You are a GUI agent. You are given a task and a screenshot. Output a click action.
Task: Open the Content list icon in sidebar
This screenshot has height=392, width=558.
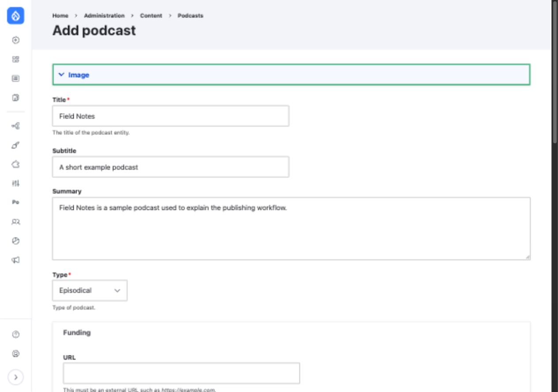tap(15, 78)
